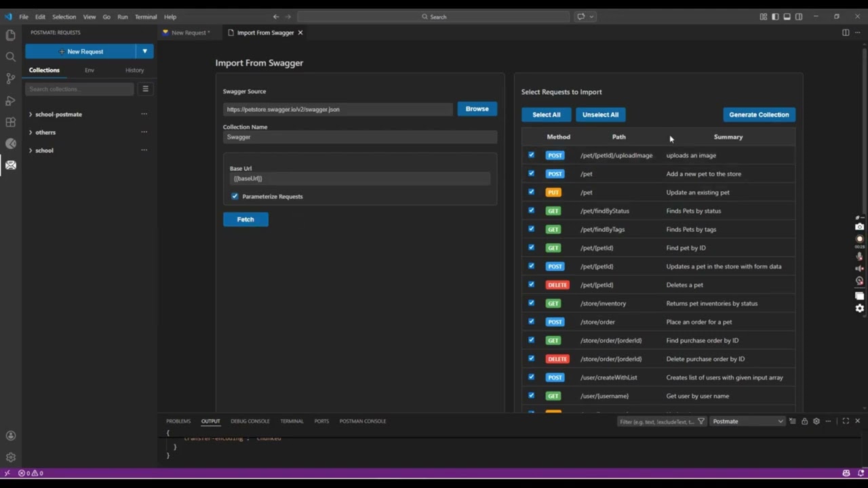This screenshot has height=488, width=868.
Task: Toggle the primary side bar layout icon
Action: 775,16
